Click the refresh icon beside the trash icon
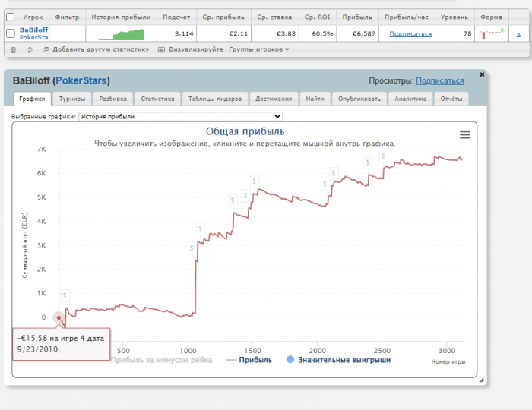This screenshot has width=532, height=410. point(29,49)
